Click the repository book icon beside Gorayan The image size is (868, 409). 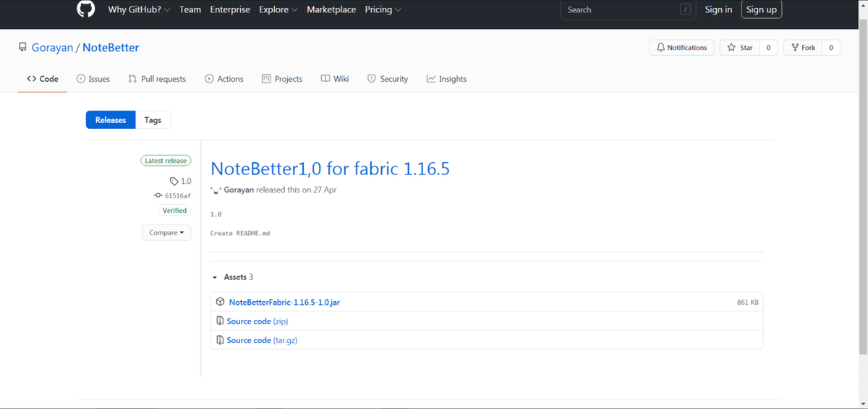point(23,48)
